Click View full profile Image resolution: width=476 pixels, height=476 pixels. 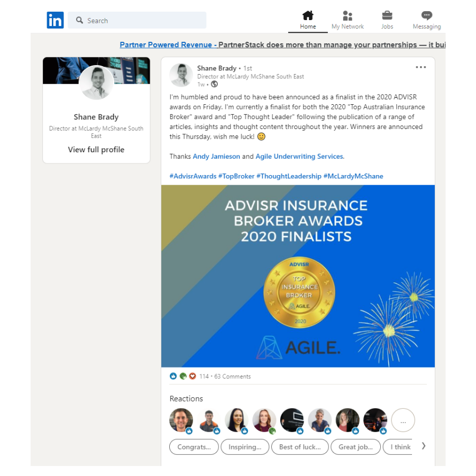pos(96,150)
